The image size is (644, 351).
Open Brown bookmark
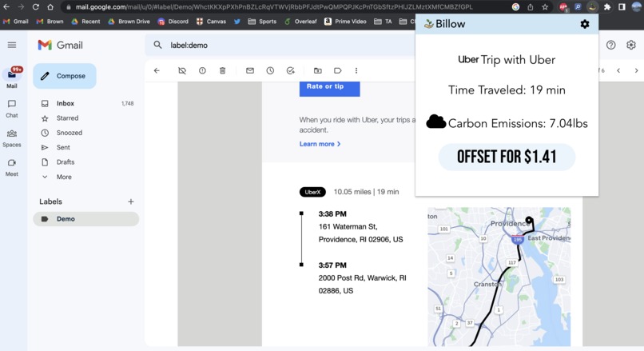[50, 22]
